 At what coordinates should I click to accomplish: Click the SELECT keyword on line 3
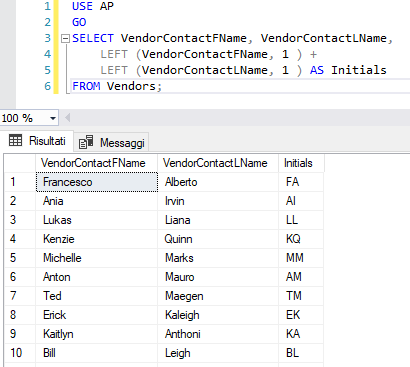pyautogui.click(x=93, y=38)
